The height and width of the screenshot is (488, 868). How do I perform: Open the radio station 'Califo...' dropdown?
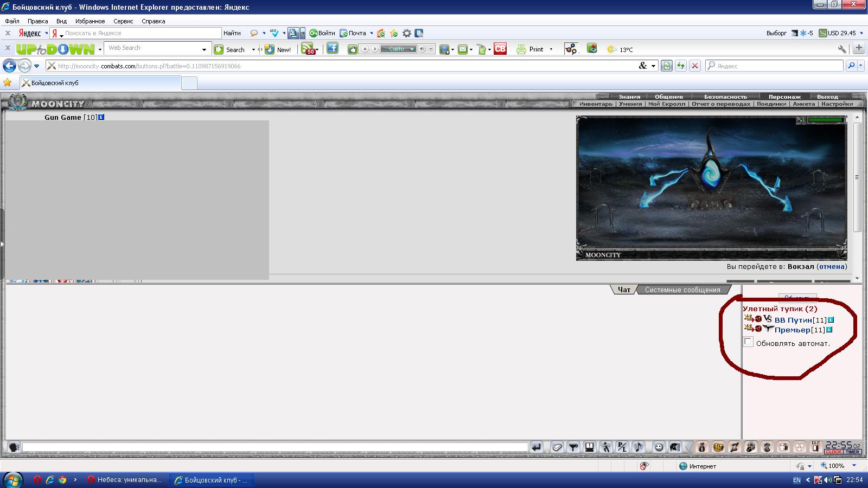tap(412, 49)
